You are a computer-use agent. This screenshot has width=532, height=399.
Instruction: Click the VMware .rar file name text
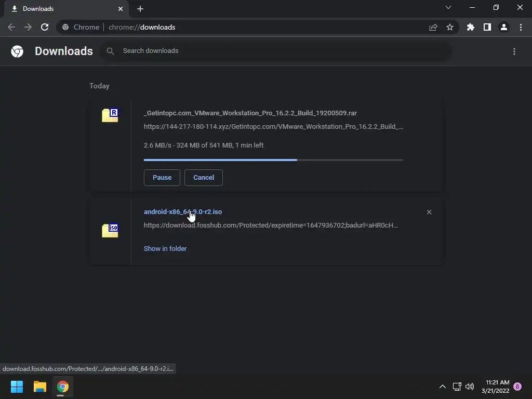pyautogui.click(x=250, y=113)
